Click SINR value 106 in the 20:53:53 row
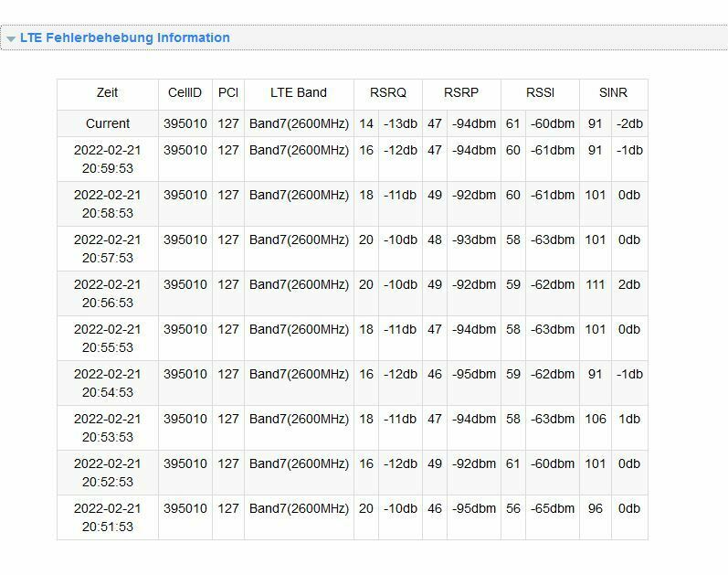This screenshot has height=575, width=728. coord(596,419)
